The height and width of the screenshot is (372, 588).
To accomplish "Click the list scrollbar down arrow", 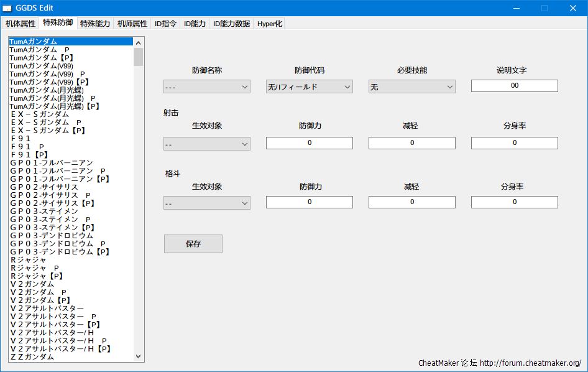I will [139, 356].
